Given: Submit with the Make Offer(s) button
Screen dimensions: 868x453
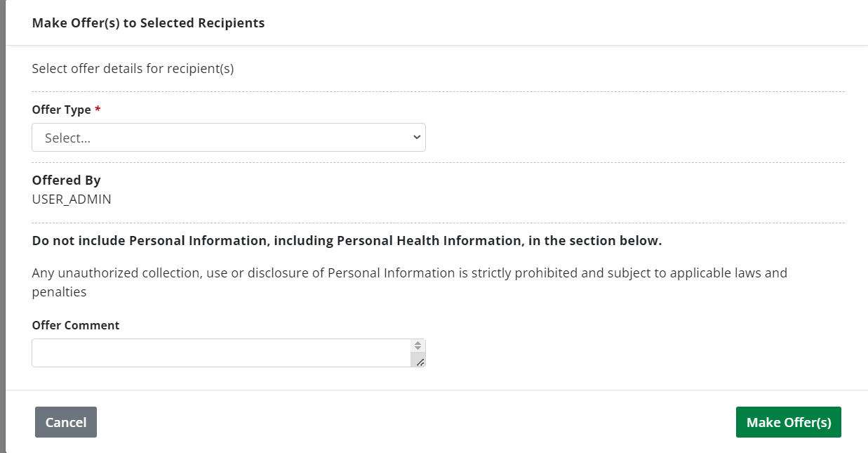Looking at the screenshot, I should 788,422.
